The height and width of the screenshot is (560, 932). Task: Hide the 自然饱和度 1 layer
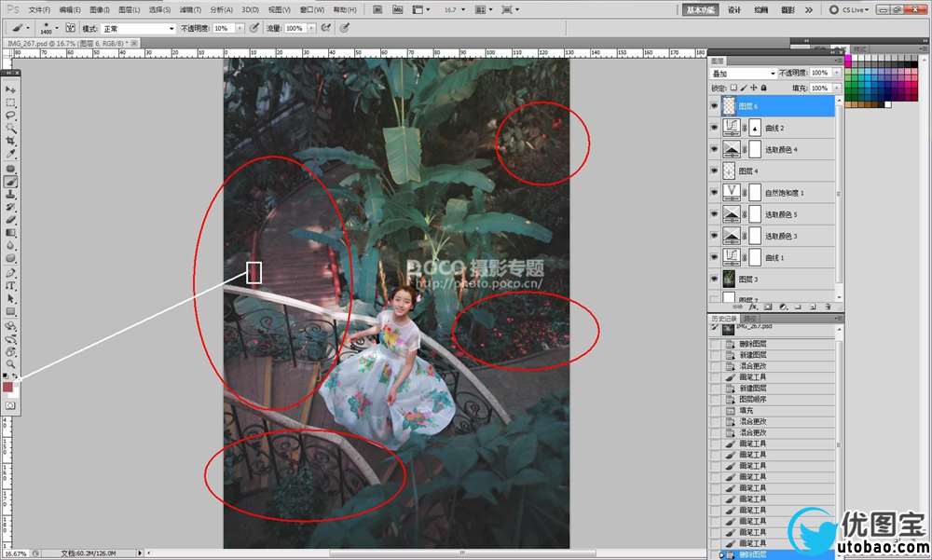[714, 192]
